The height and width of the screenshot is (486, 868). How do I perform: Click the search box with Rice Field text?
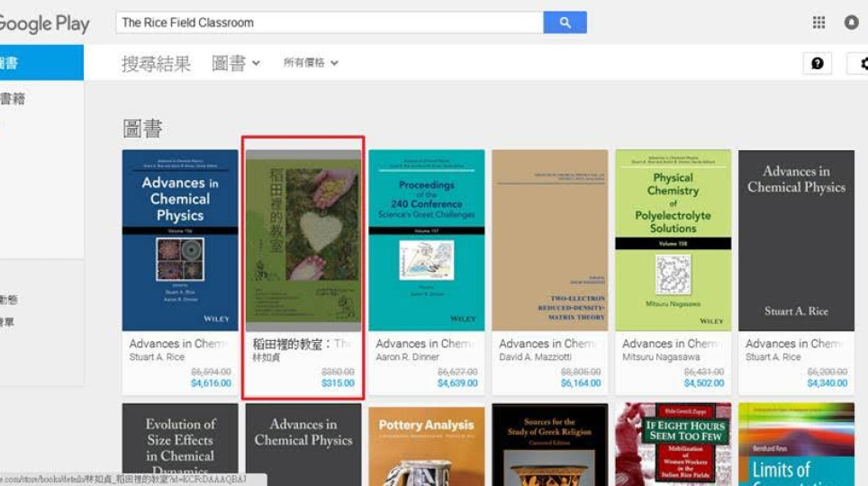tap(329, 22)
